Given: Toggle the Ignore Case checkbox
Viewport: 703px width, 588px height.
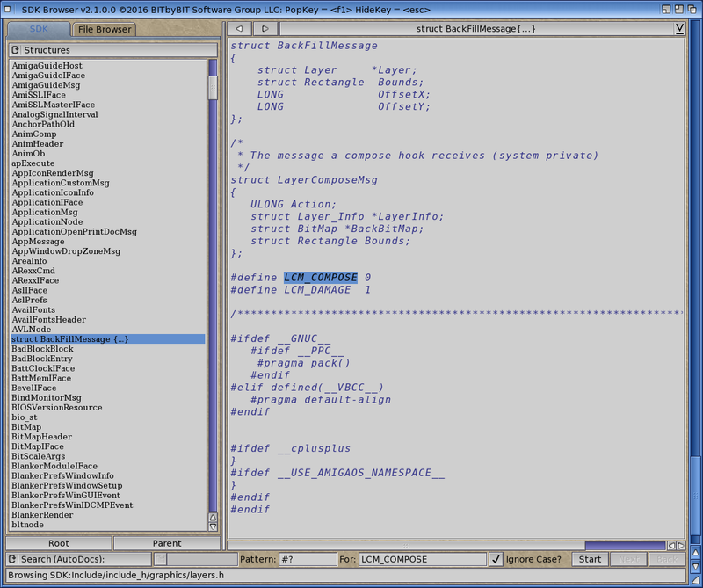Looking at the screenshot, I should 496,559.
